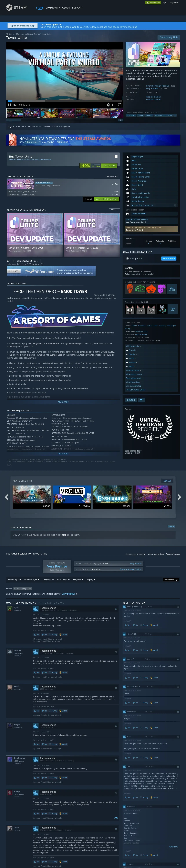Add Tower Unite to cart
Viewport: 186px width, 868px height.
tap(109, 165)
